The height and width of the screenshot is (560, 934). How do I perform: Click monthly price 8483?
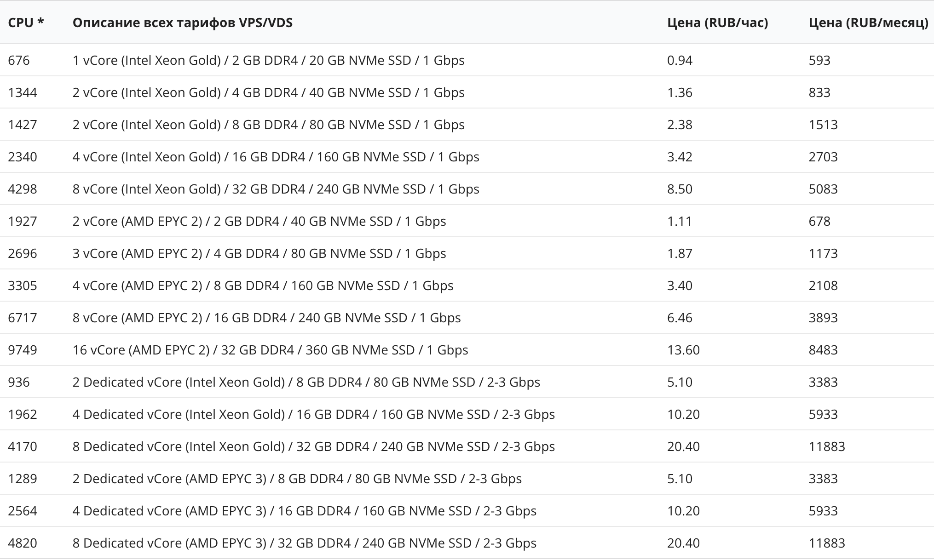click(x=823, y=350)
